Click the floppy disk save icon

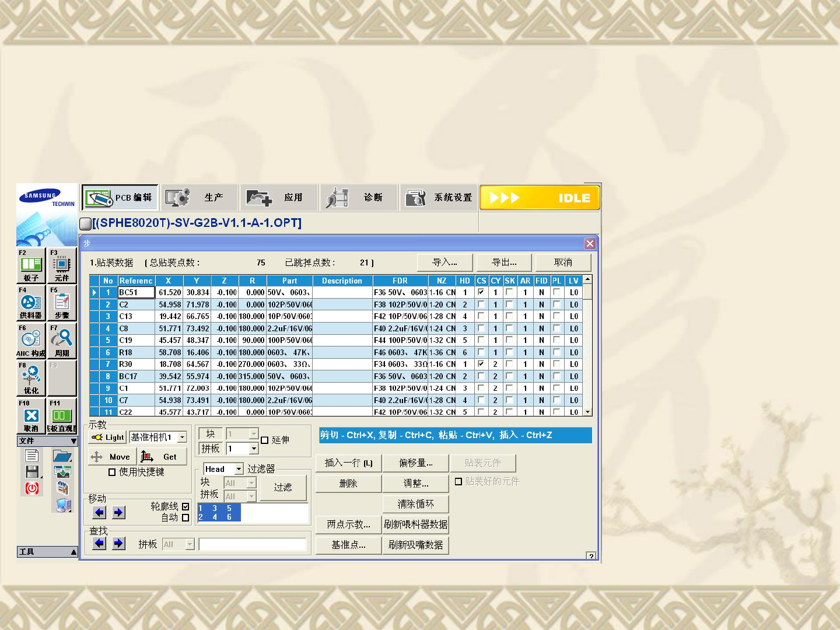click(32, 472)
